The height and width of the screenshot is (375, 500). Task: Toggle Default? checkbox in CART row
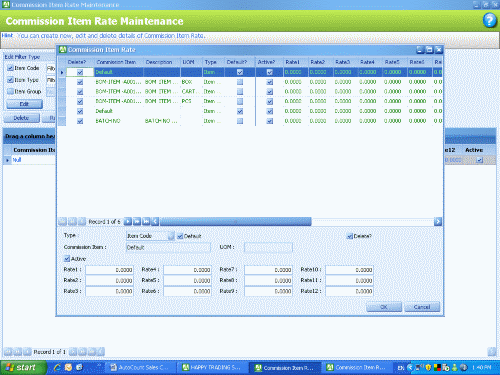pyautogui.click(x=240, y=92)
